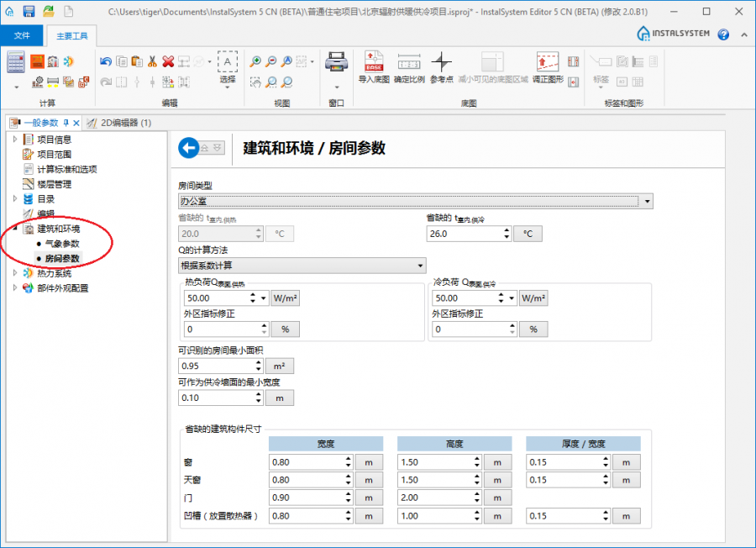Open the Q的计算方法 dropdown
This screenshot has height=548, width=756.
421,266
